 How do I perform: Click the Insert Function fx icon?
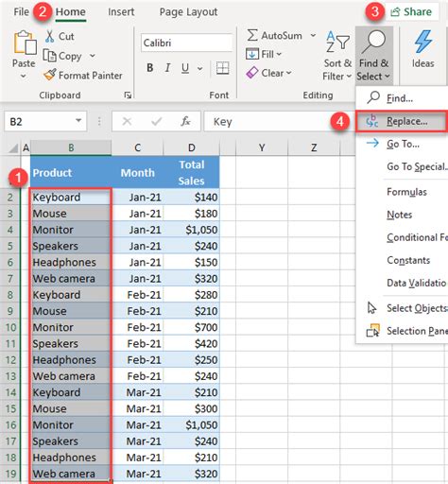[185, 121]
